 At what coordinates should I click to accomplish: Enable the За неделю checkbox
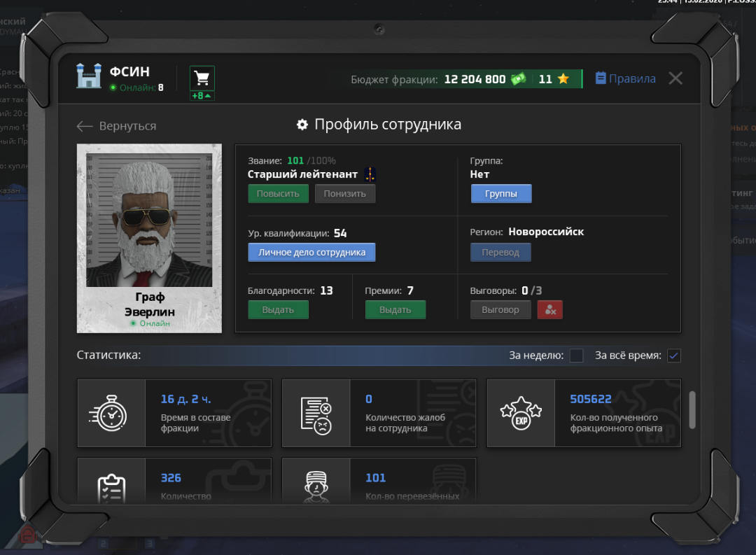576,356
